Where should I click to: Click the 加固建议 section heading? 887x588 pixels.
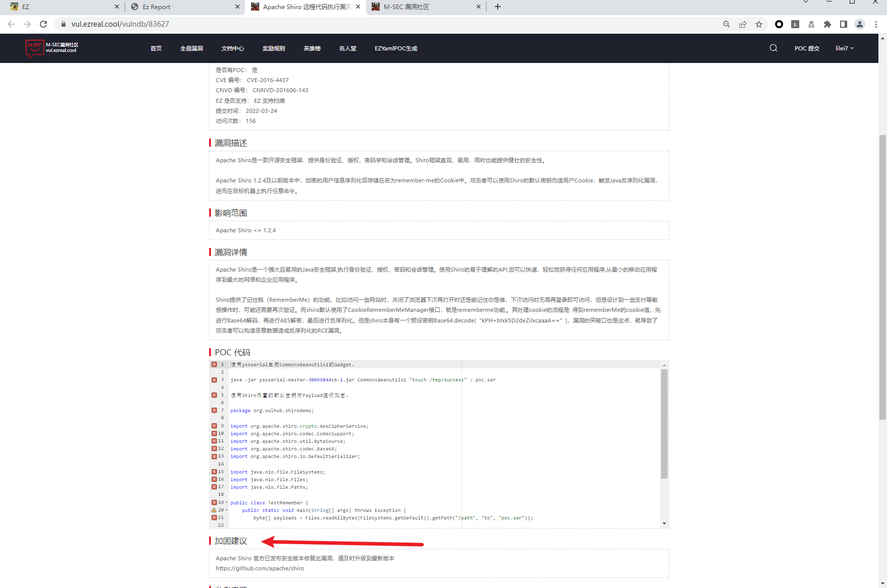[x=231, y=541]
